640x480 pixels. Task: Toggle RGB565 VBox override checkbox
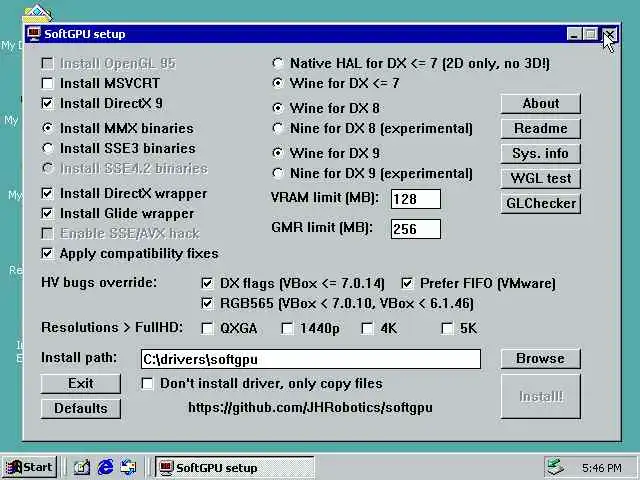pyautogui.click(x=207, y=303)
